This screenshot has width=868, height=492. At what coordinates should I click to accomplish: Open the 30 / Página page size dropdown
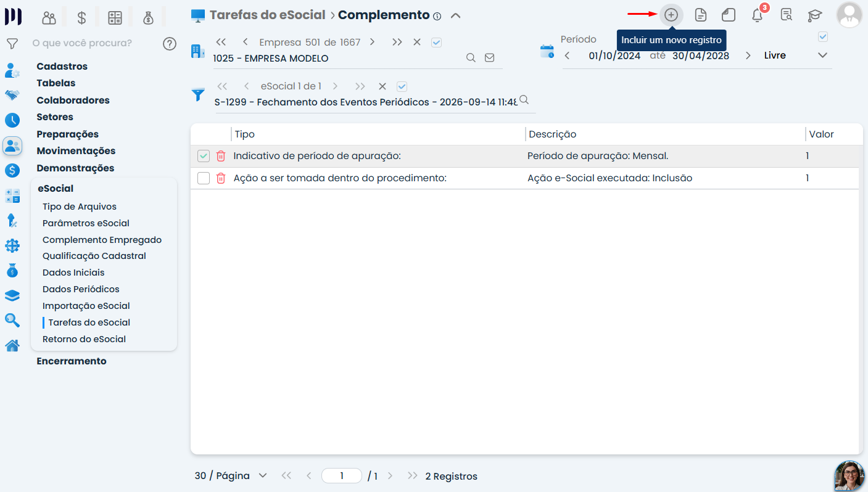pos(231,476)
